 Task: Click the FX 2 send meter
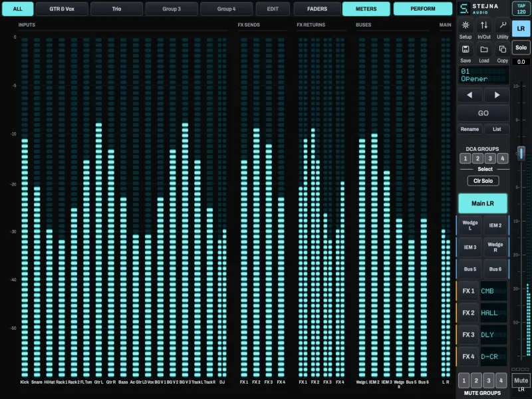coord(257,207)
